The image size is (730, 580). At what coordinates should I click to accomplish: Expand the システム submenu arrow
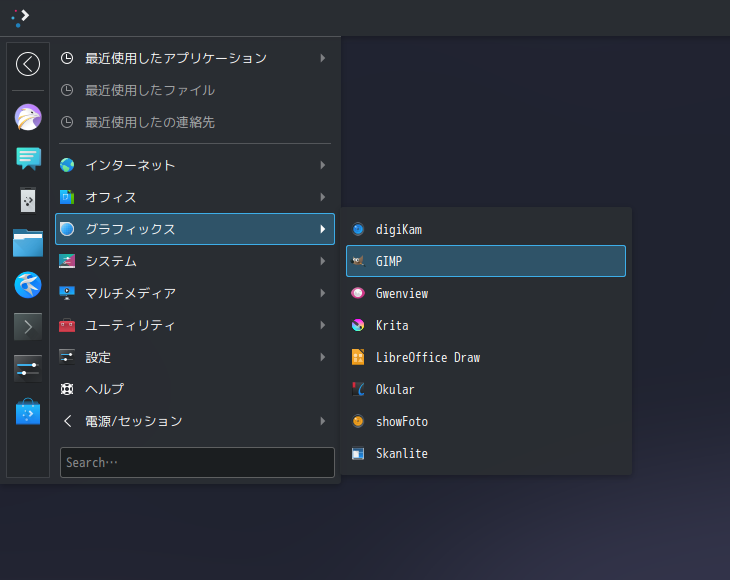[x=323, y=261]
